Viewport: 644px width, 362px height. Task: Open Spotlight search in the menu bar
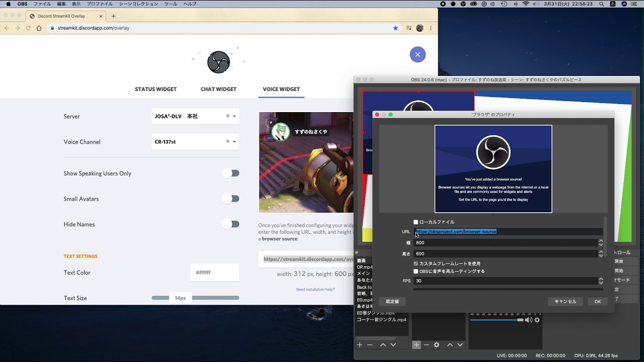(602, 4)
